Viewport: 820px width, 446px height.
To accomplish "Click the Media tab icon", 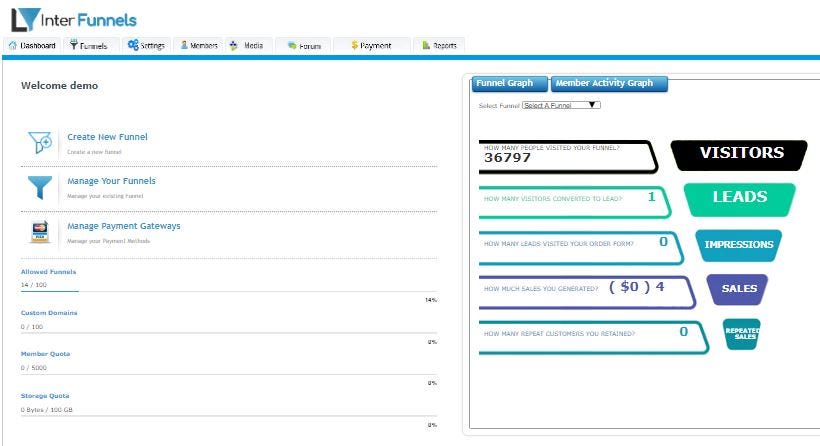I will click(234, 45).
